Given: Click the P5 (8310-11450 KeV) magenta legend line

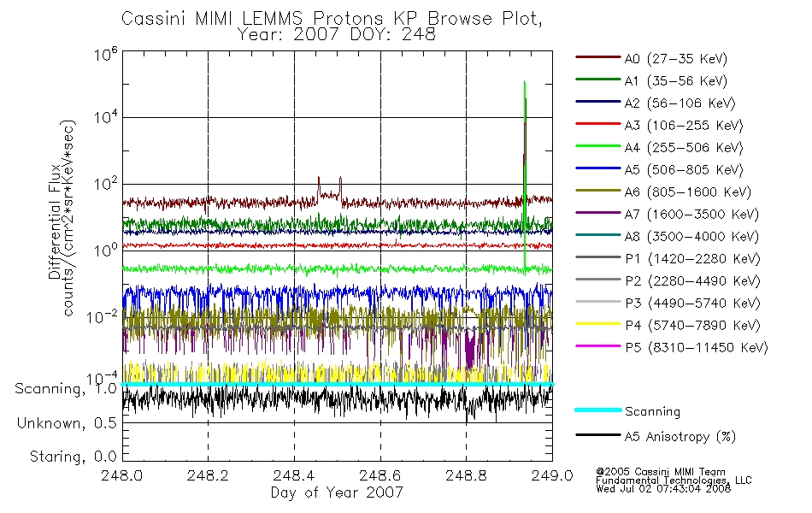Looking at the screenshot, I should coord(597,346).
